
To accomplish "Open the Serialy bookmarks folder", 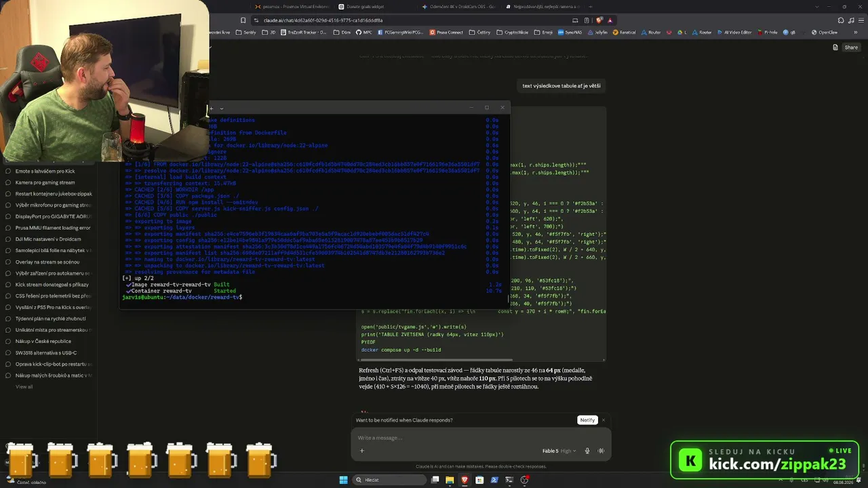I will 246,33.
